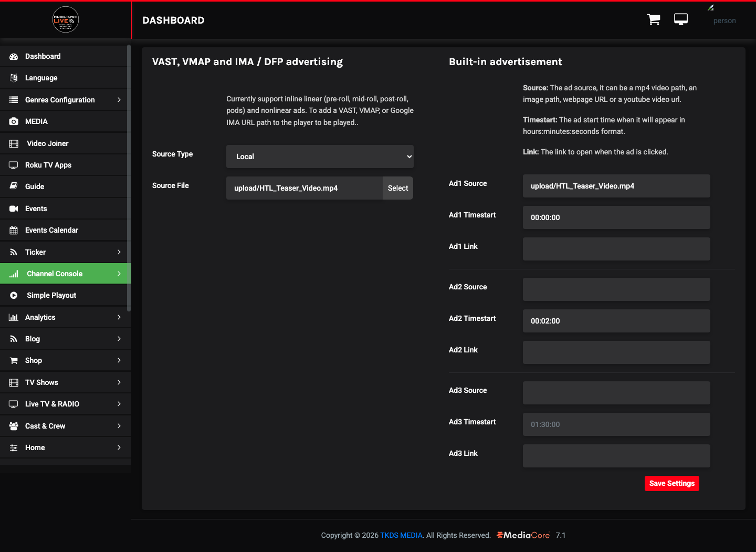The width and height of the screenshot is (756, 552).
Task: Click the Simple Playout play circle icon
Action: [14, 295]
